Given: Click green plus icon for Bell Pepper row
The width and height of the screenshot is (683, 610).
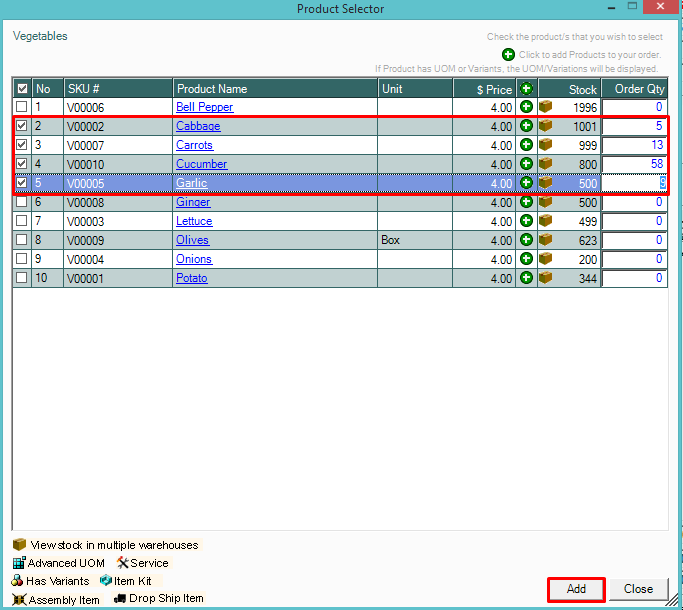Looking at the screenshot, I should click(526, 107).
